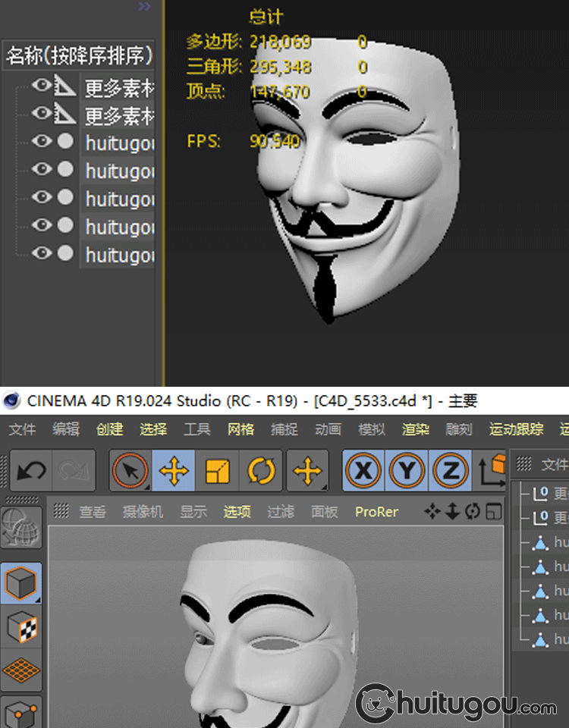Screen dimensions: 569x728
Task: Open viewport 查看 menu
Action: click(93, 512)
